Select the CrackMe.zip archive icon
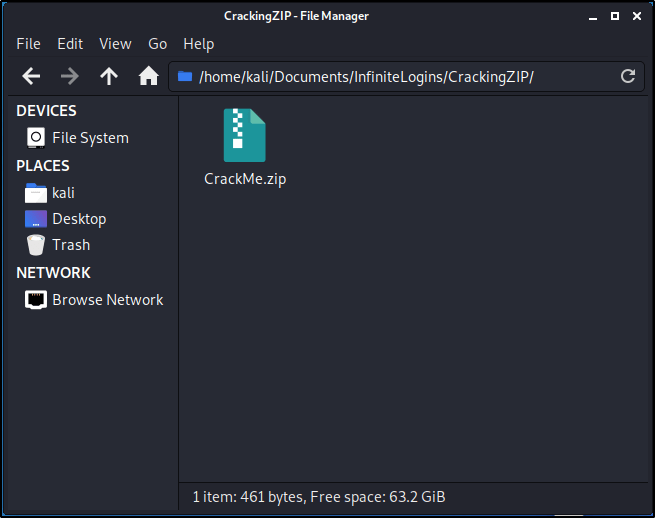Screen dimensions: 655x518 coord(244,136)
